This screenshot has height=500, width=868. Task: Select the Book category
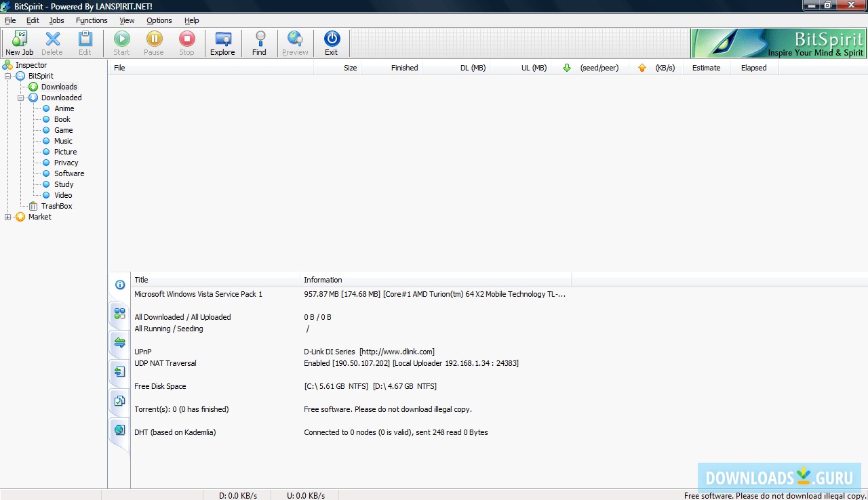click(x=62, y=119)
